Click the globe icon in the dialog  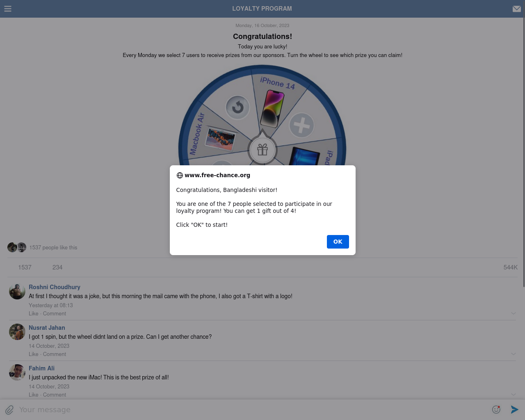tap(180, 176)
